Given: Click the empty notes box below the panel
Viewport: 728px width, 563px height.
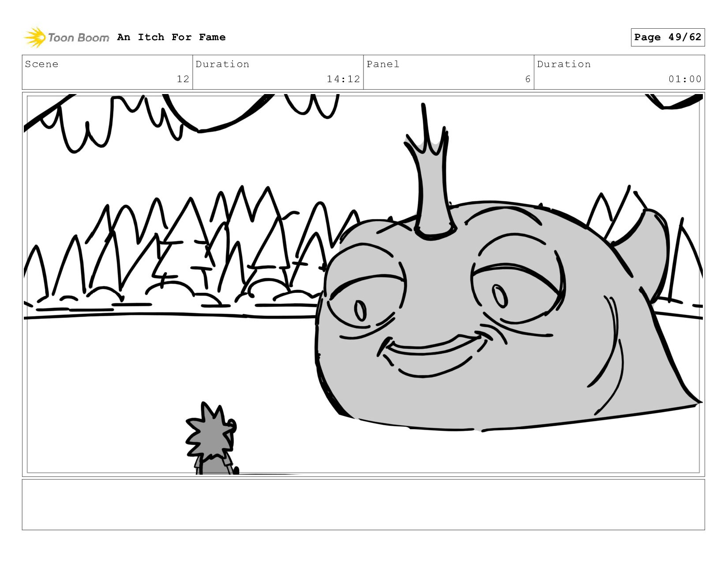Looking at the screenshot, I should click(364, 505).
